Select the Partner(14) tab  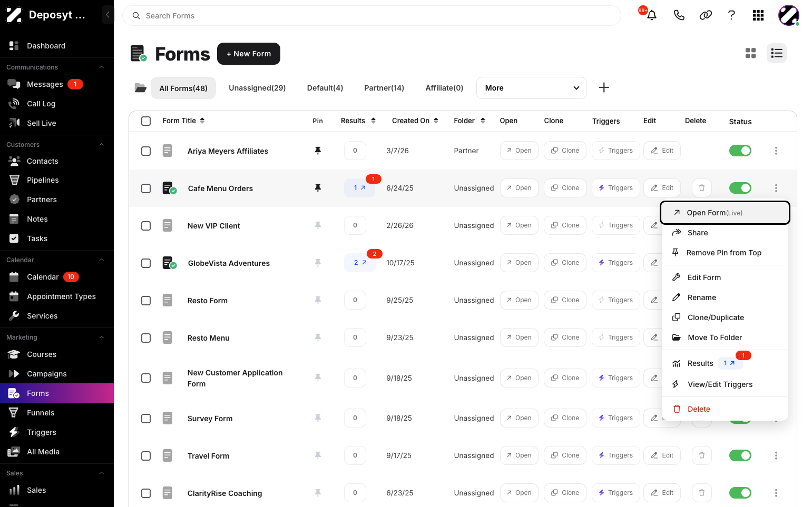[x=384, y=88]
